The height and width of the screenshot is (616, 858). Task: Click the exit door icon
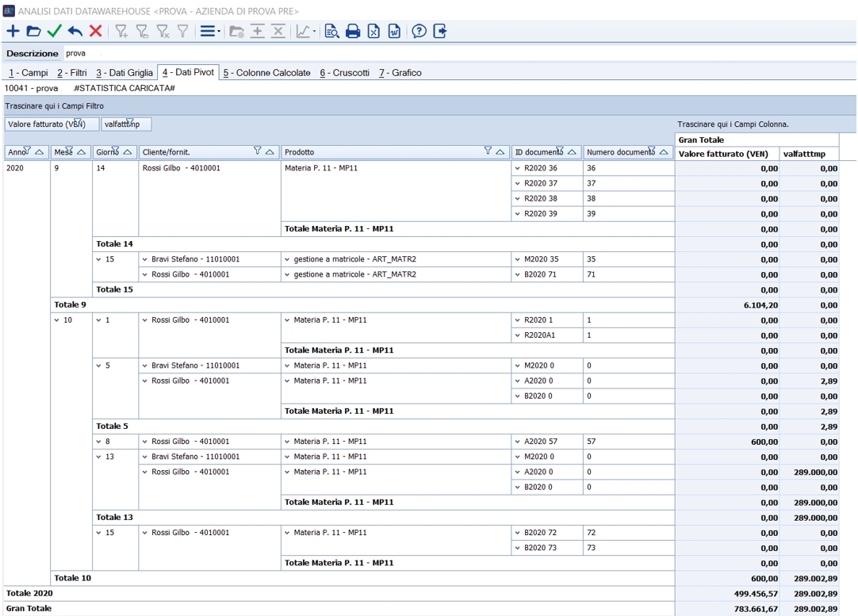(x=440, y=31)
